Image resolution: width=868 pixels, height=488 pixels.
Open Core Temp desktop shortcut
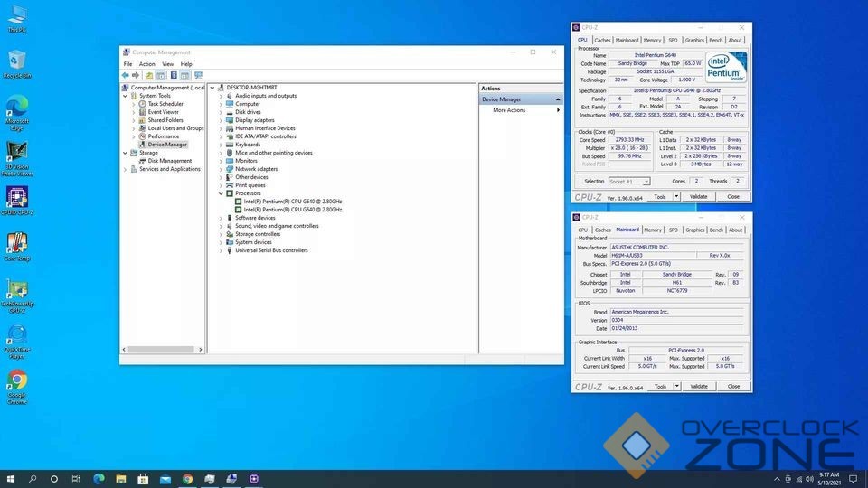coord(17,247)
